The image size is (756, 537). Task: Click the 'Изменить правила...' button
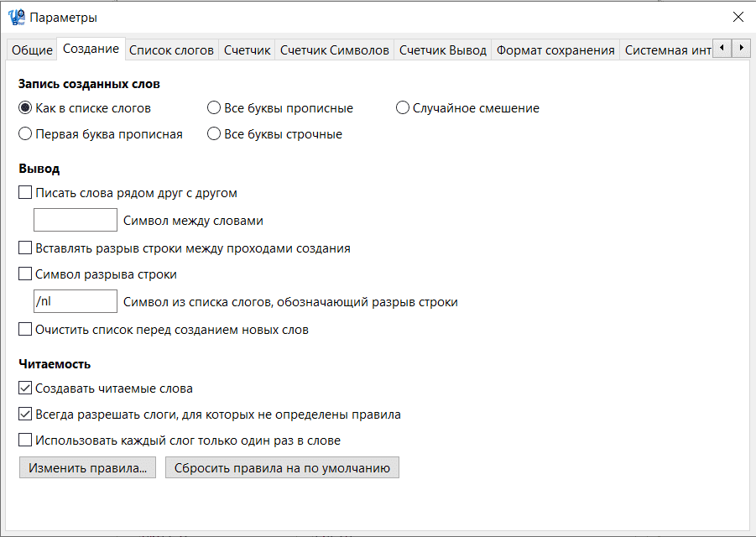pos(87,467)
